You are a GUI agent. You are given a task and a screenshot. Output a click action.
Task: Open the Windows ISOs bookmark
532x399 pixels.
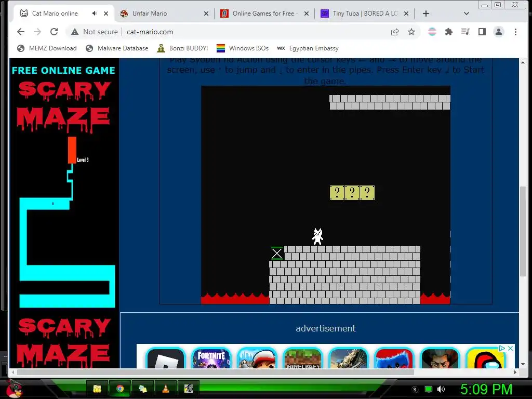pos(243,48)
